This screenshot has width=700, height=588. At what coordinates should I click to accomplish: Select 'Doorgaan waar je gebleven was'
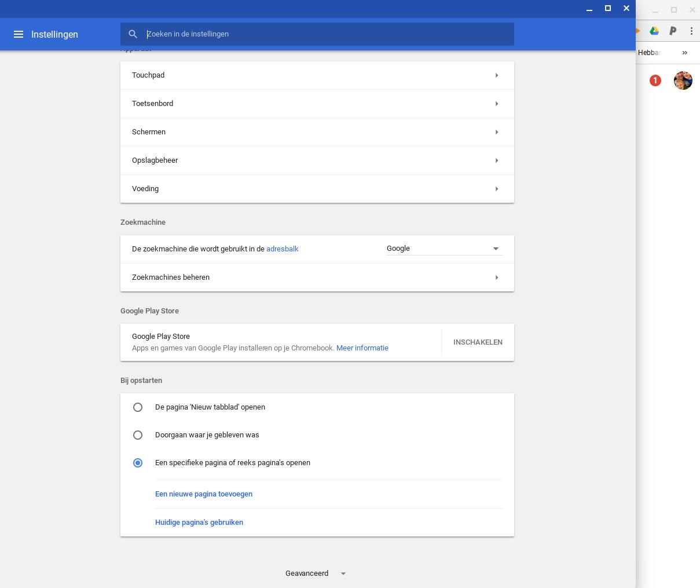[138, 435]
